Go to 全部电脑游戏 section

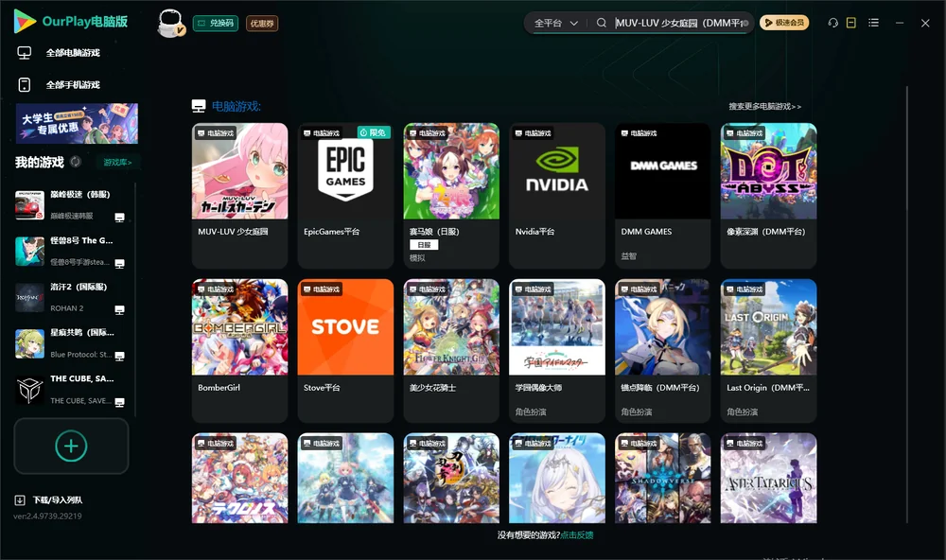pyautogui.click(x=59, y=53)
